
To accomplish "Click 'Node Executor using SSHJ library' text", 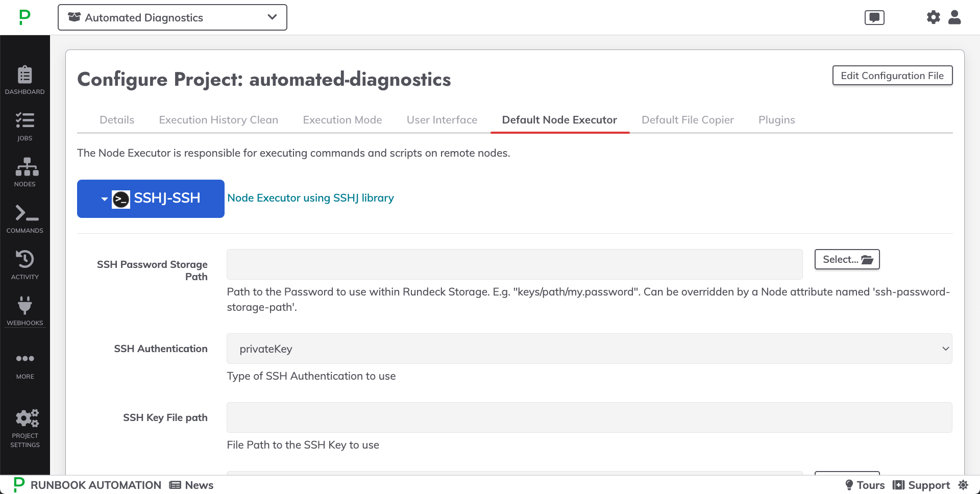I will (x=310, y=198).
